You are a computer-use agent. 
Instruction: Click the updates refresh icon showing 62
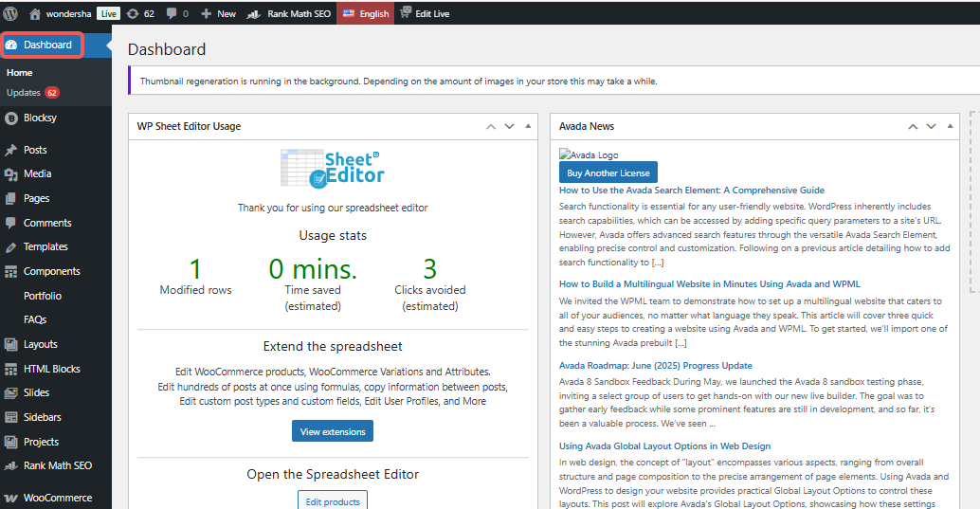click(x=133, y=13)
